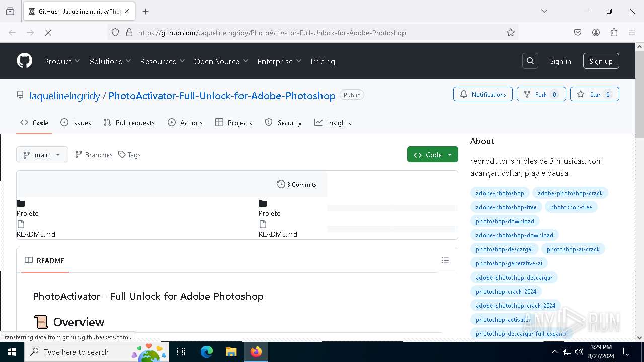Switch to the Issues tab
This screenshot has width=644, height=362.
click(x=75, y=123)
